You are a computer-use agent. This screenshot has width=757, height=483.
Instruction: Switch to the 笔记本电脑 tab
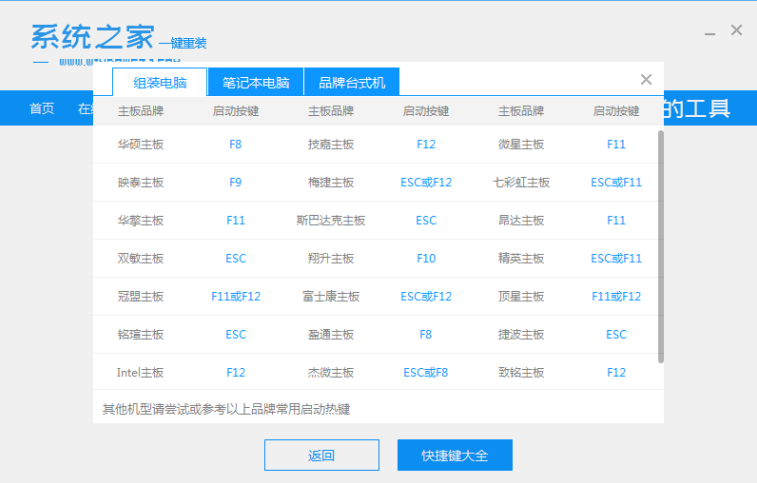pos(256,82)
